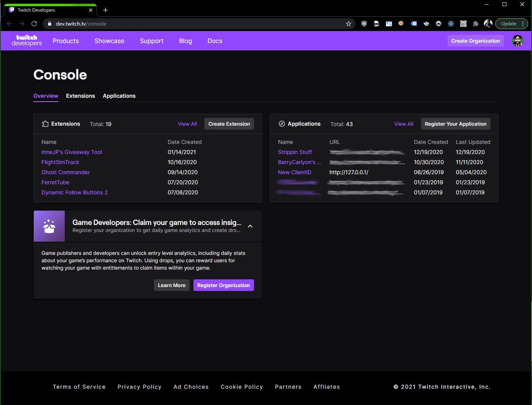Collapse the Game Developers banner

click(x=250, y=226)
